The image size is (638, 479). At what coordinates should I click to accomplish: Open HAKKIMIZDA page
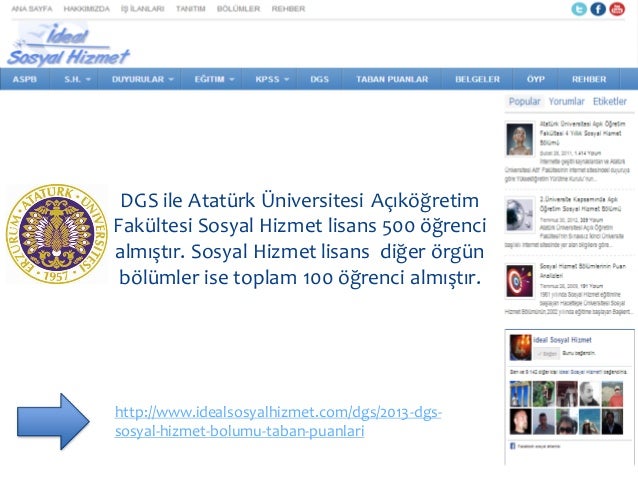point(87,9)
